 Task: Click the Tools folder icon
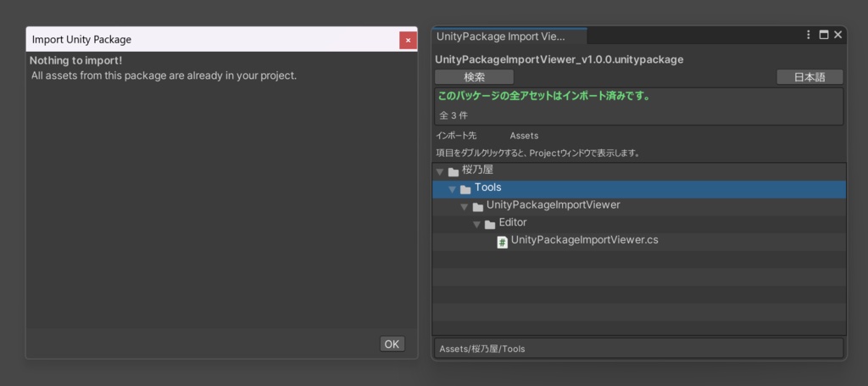pos(465,189)
